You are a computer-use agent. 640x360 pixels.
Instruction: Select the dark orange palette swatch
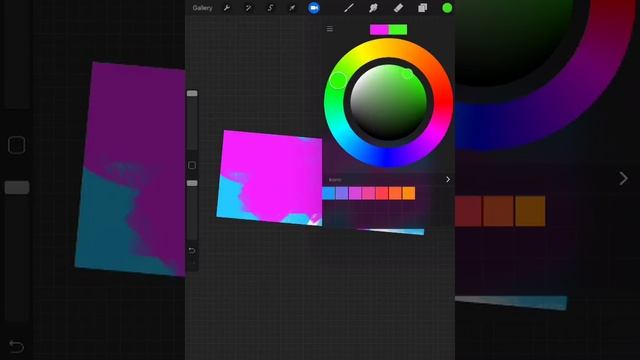[395, 193]
